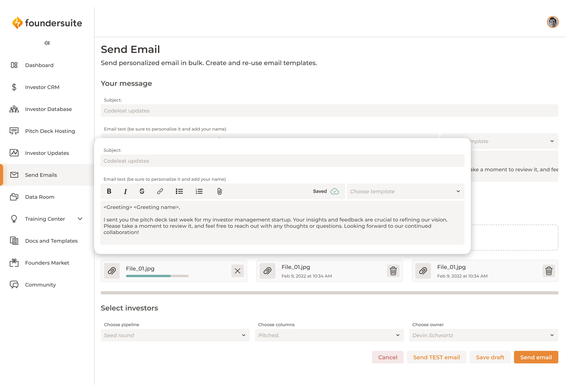The height and width of the screenshot is (392, 565).
Task: Click the Strikethrough formatting icon
Action: point(142,191)
